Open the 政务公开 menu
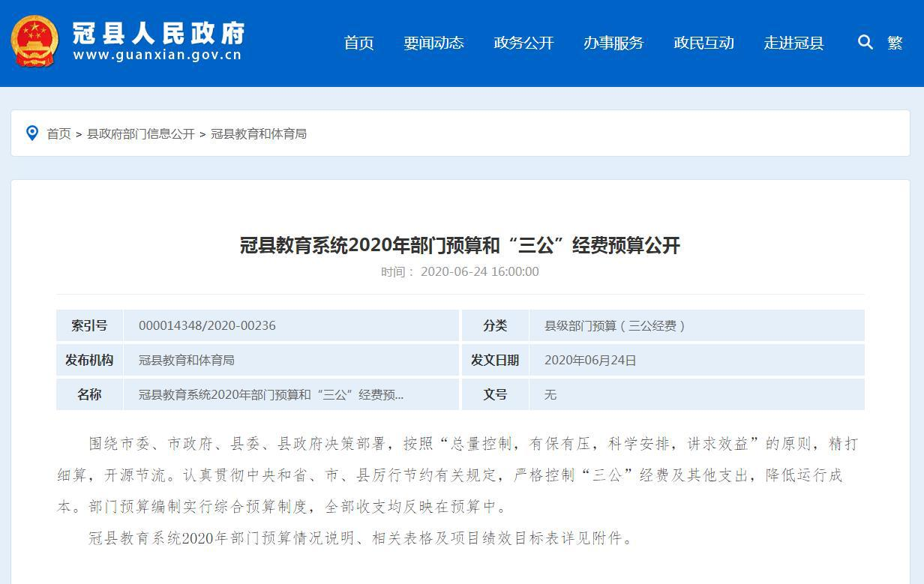 (523, 43)
